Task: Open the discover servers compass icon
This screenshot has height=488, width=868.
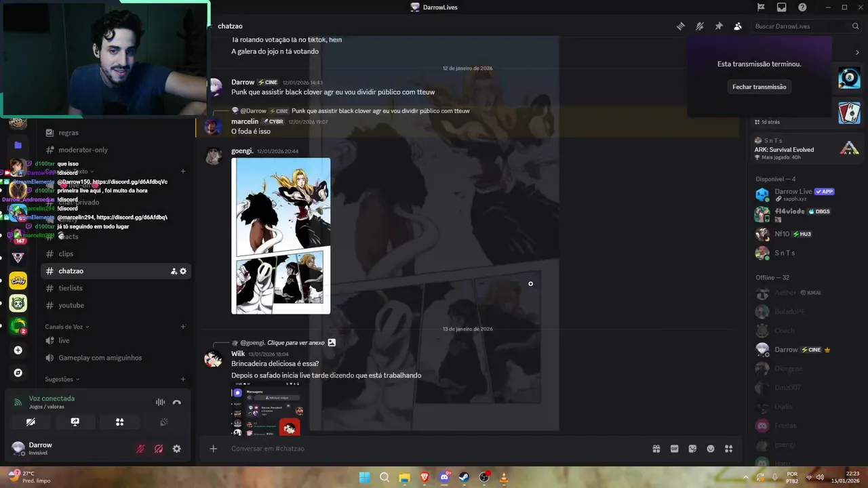Action: pyautogui.click(x=18, y=373)
